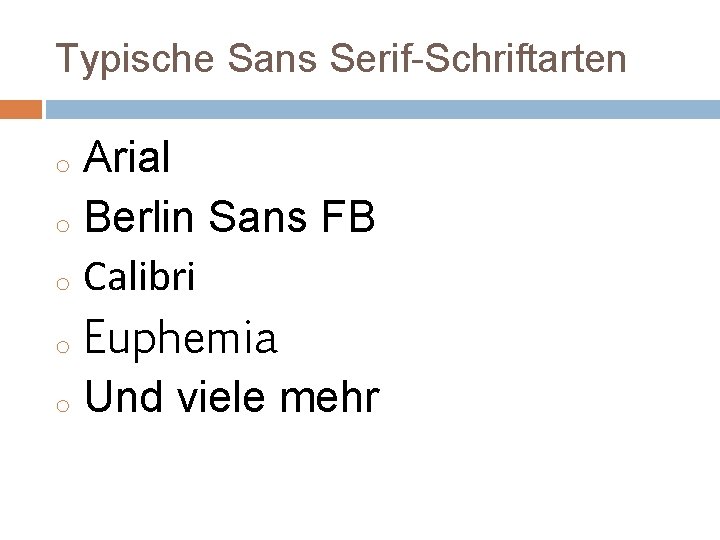The image size is (720, 540).
Task: Click the word 'mehr' in the last bullet
Action: 330,396
